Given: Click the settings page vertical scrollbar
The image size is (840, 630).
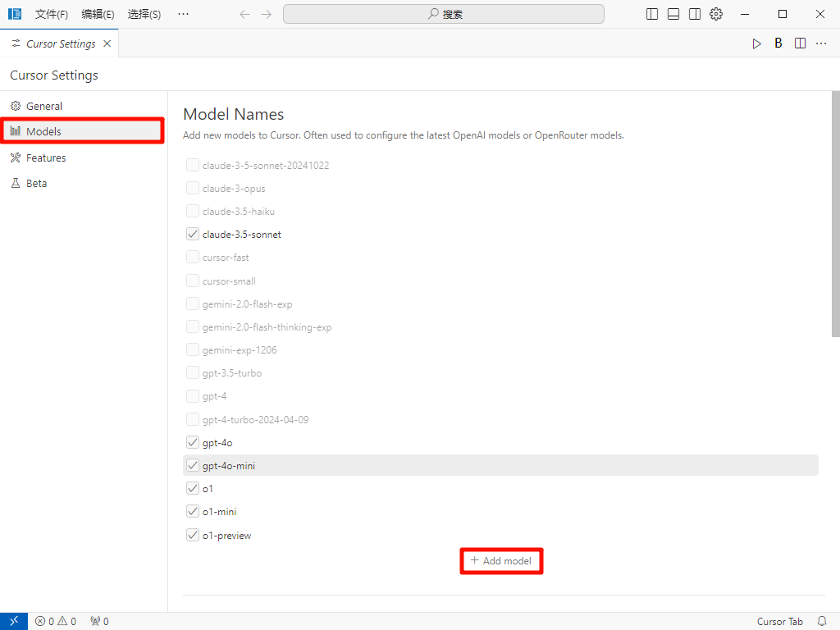Looking at the screenshot, I should (835, 214).
